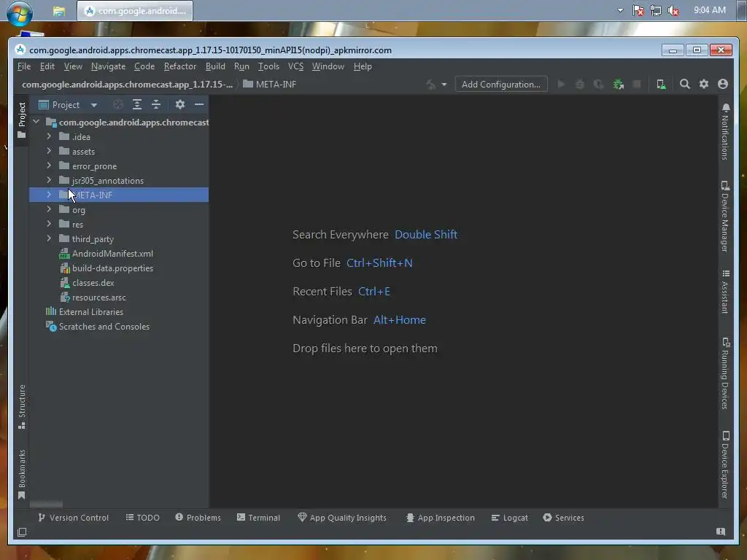Open Device Manager toolbar icon

click(661, 85)
